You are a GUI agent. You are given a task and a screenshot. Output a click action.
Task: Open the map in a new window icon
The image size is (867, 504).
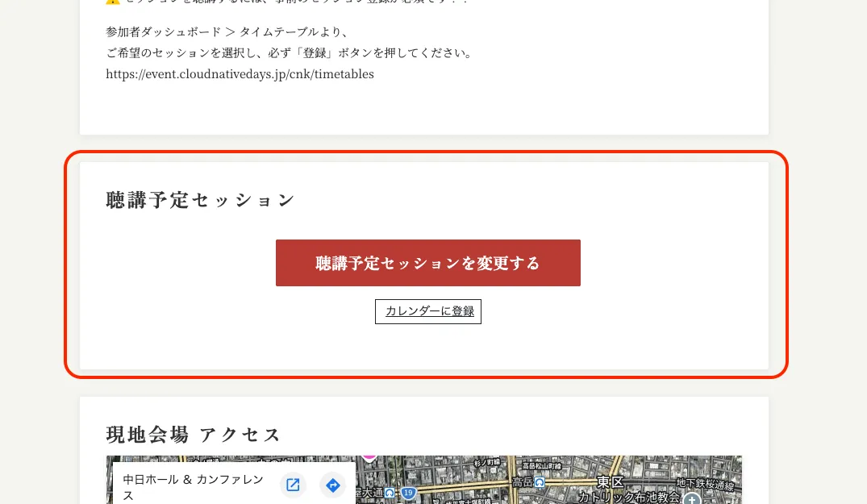(294, 485)
